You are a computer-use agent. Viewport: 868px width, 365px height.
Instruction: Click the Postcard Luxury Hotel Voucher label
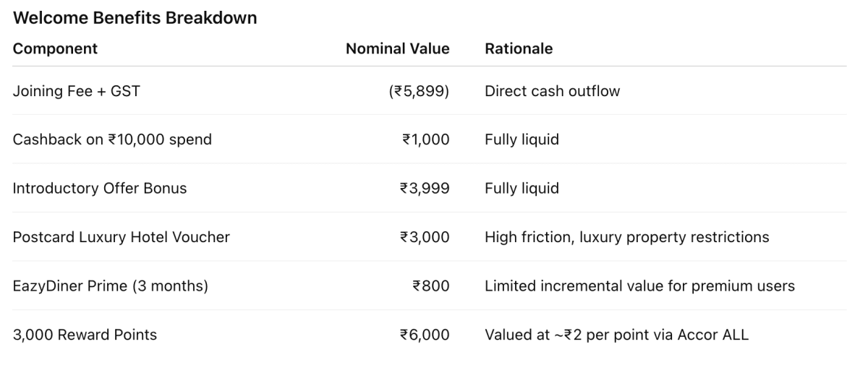121,237
